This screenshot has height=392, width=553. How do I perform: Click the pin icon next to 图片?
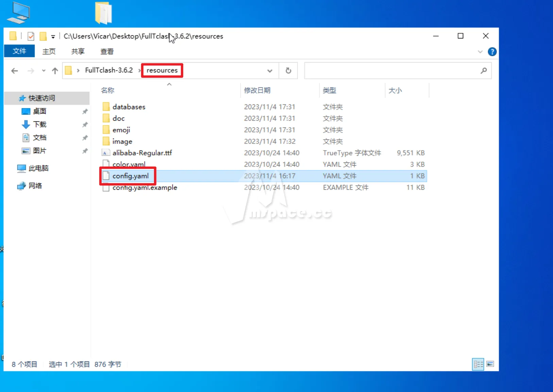(x=85, y=151)
